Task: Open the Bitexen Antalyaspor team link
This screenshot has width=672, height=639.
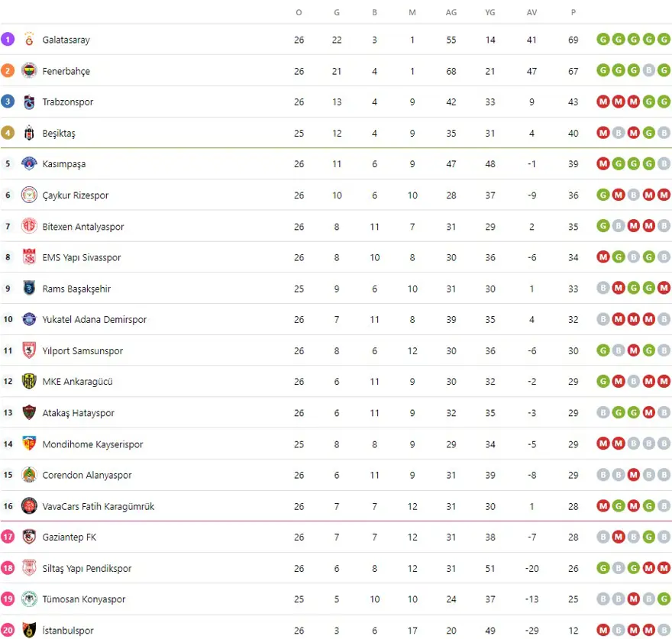Action: (x=82, y=227)
